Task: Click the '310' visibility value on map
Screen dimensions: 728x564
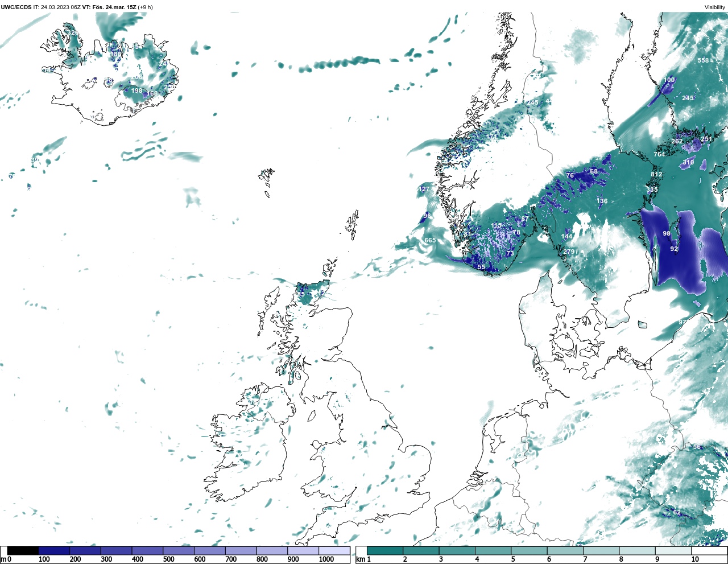Action: pos(688,162)
